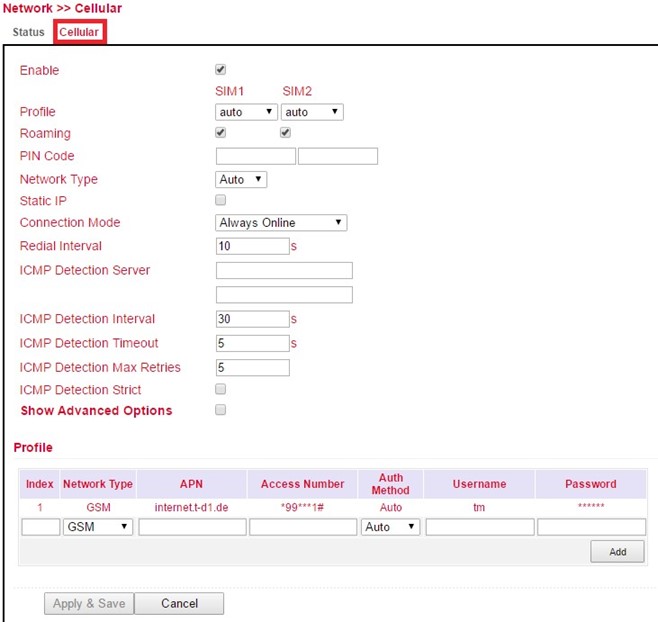This screenshot has width=658, height=622.
Task: Click the new profile Index input field
Action: point(41,527)
